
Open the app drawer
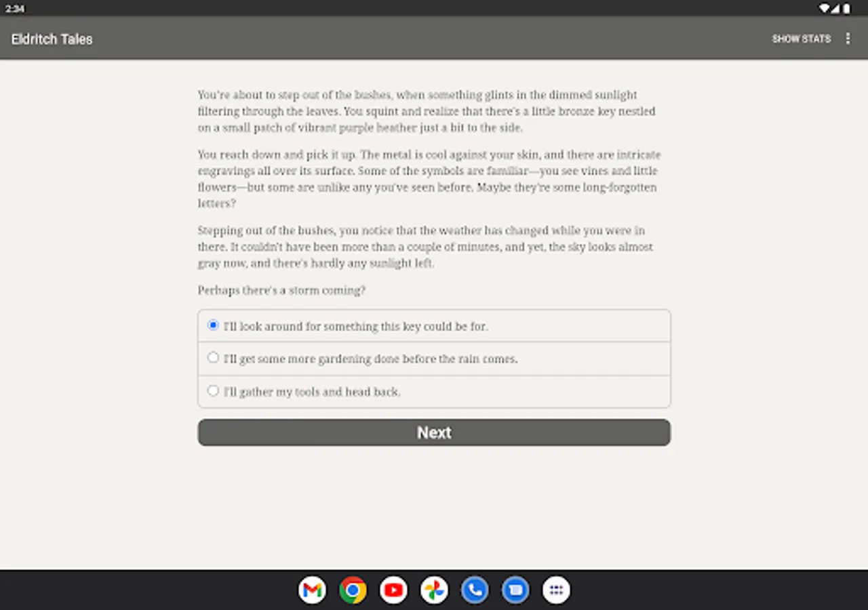click(x=556, y=590)
